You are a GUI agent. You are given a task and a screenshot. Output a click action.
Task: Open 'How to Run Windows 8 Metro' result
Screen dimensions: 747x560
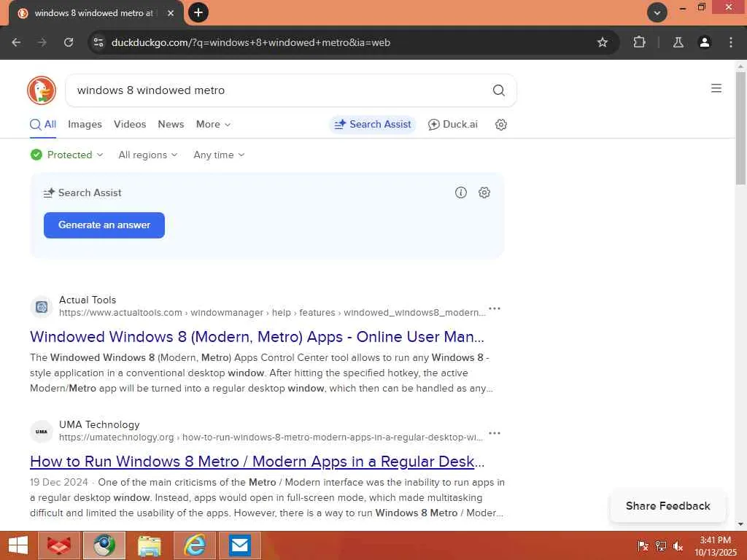point(257,462)
